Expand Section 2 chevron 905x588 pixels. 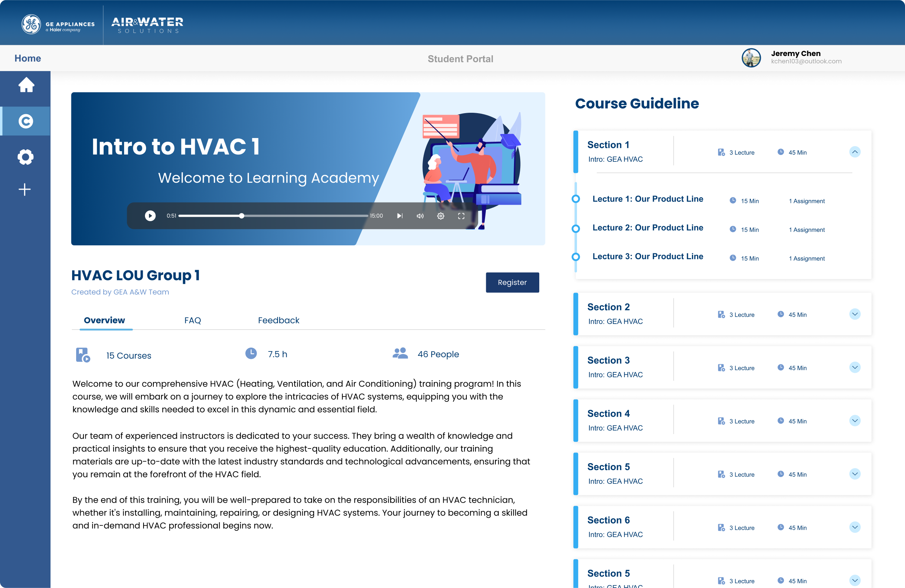(854, 314)
